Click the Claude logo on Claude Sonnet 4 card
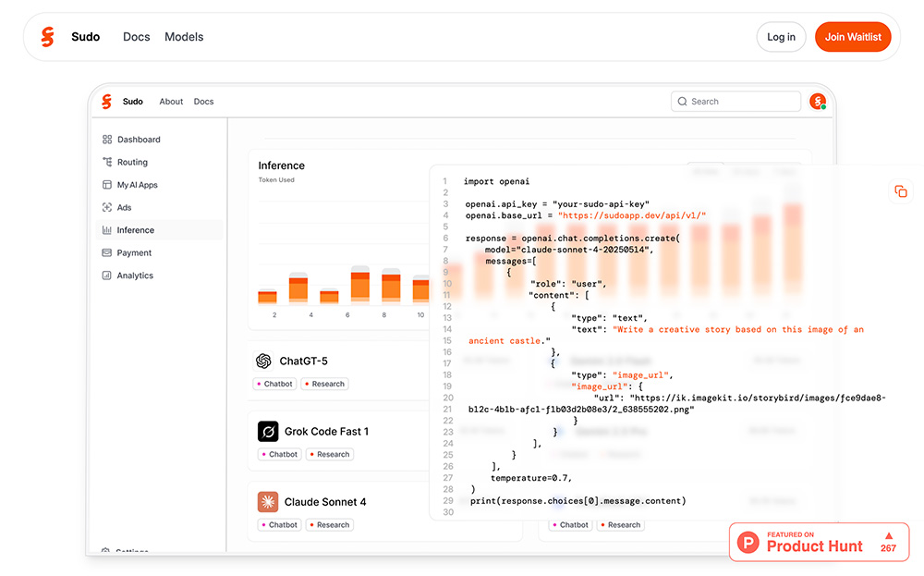924x576 pixels. click(268, 502)
